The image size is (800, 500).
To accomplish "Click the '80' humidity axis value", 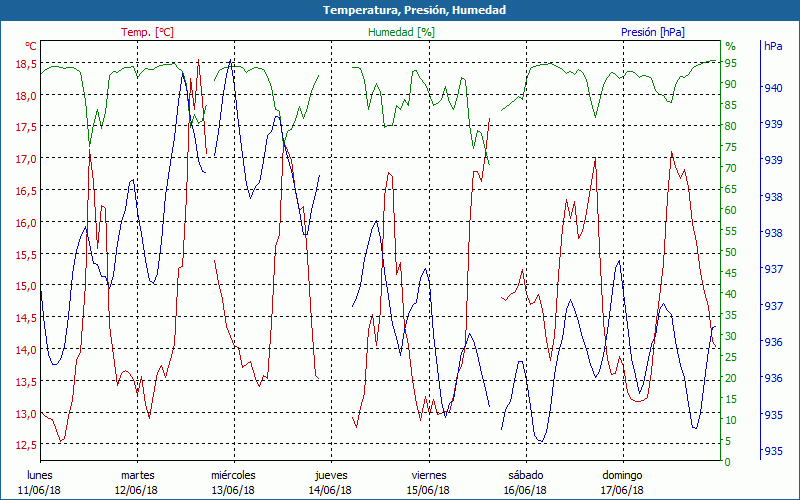I will coord(731,126).
